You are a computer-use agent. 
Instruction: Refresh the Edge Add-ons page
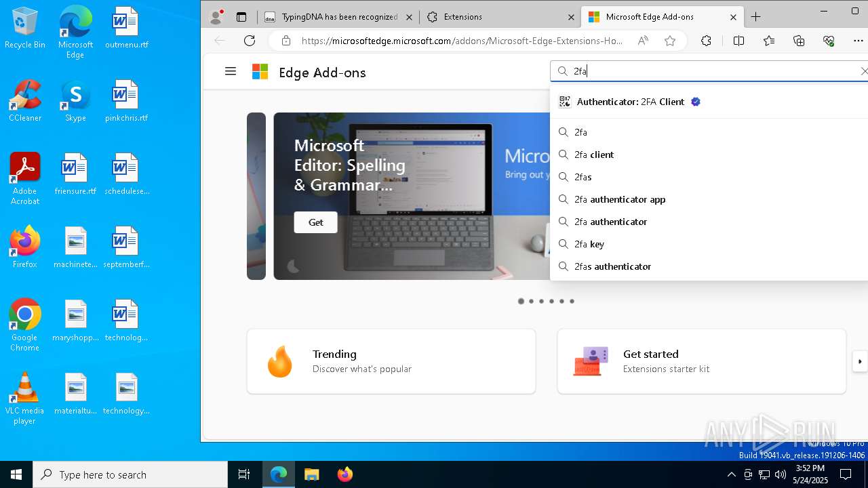click(250, 41)
